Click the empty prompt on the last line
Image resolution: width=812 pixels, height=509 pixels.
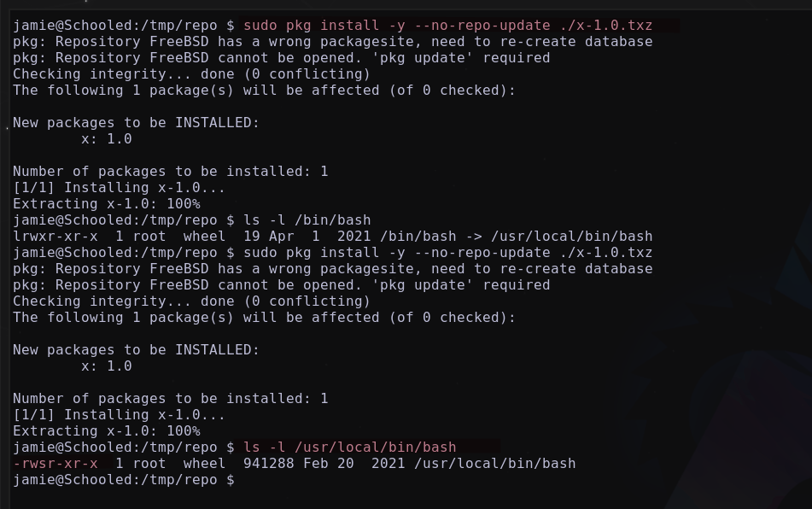pos(124,480)
